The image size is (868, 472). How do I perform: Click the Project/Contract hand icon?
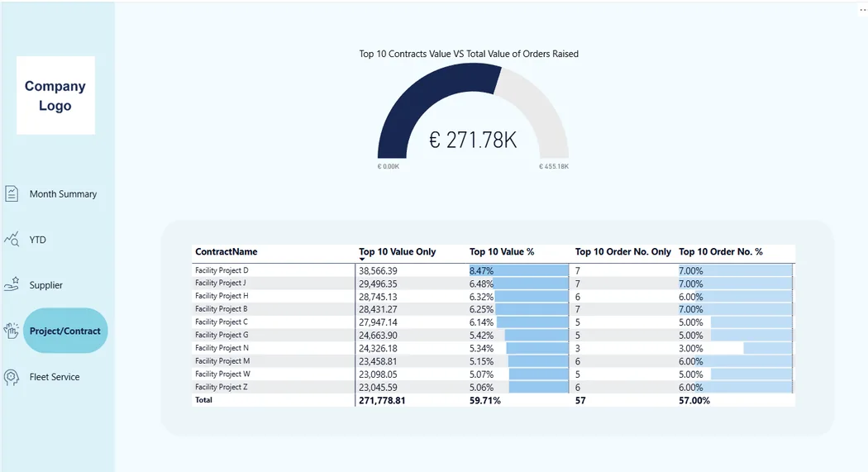pos(12,331)
